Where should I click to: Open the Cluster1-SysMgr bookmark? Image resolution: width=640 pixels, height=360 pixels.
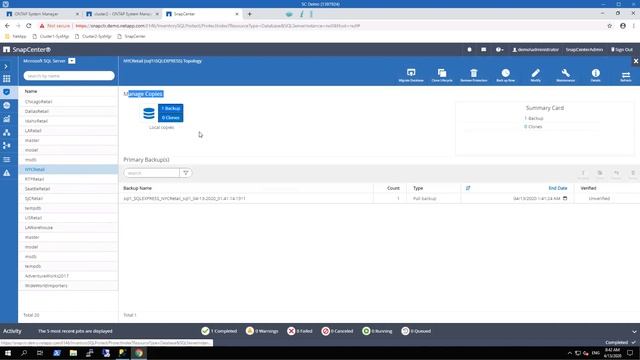point(51,36)
